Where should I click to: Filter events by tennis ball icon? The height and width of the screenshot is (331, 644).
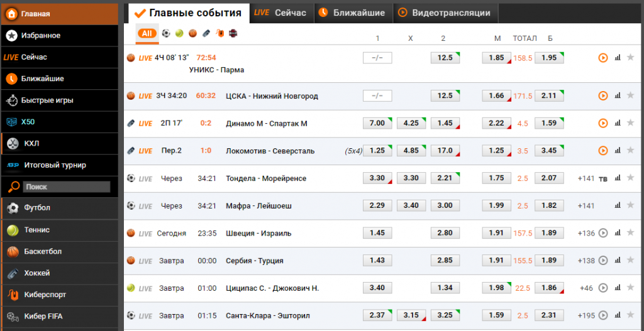[179, 33]
